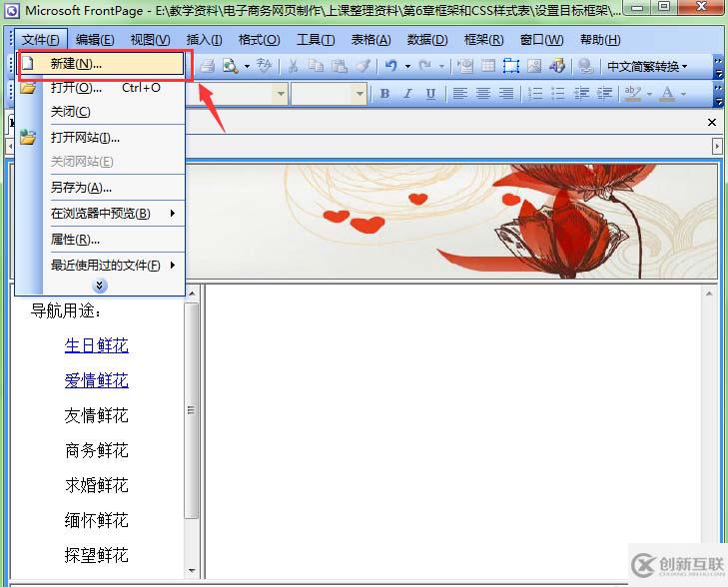
Task: Apply bulleted list formatting
Action: click(x=557, y=94)
